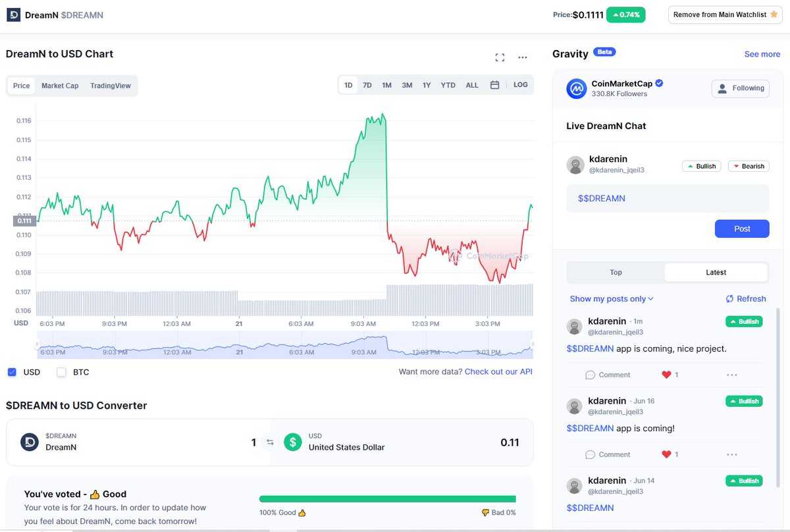Click left handle of chart range slider
The height and width of the screenshot is (532, 790).
click(x=38, y=343)
